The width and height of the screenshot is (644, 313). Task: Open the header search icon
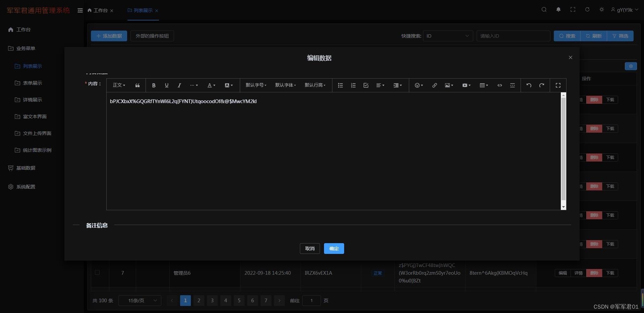pyautogui.click(x=544, y=10)
